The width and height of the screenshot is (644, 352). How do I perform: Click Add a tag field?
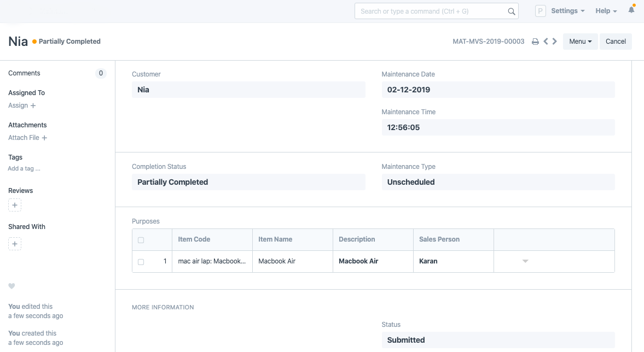pos(24,169)
